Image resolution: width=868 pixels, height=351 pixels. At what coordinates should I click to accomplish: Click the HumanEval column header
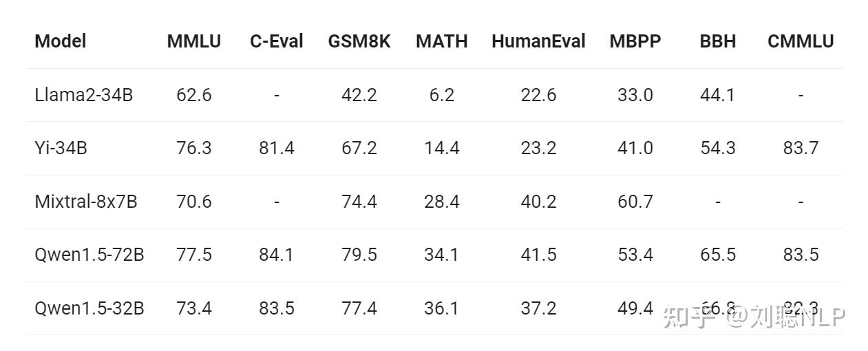[538, 41]
